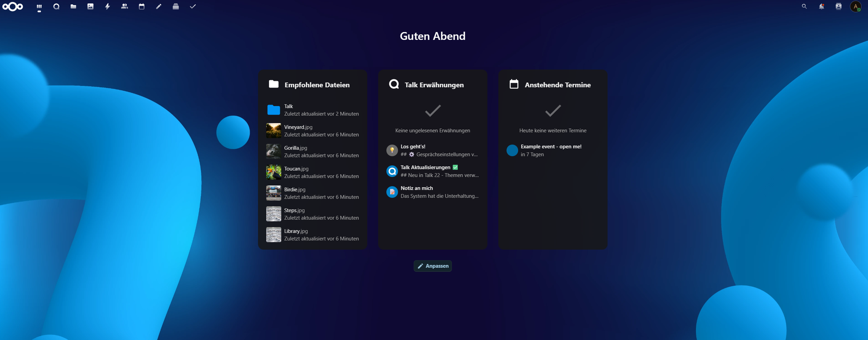Expand the user avatar account menu
Viewport: 868px width, 340px height.
coord(855,7)
